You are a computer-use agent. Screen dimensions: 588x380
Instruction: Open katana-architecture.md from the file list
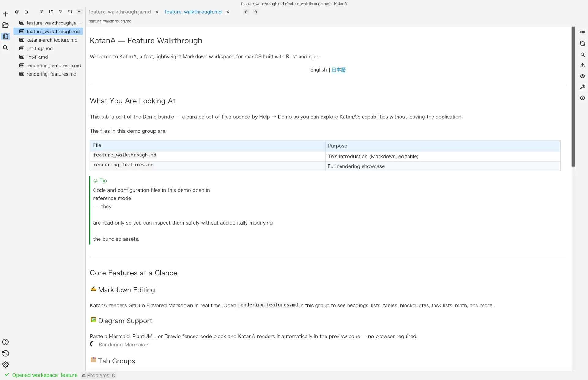[x=48, y=40]
